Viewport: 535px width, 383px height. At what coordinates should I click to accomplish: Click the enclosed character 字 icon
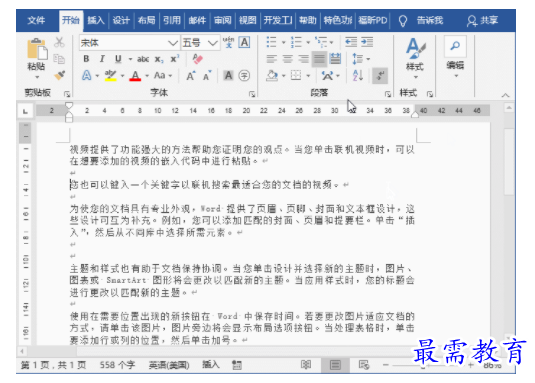pyautogui.click(x=244, y=75)
